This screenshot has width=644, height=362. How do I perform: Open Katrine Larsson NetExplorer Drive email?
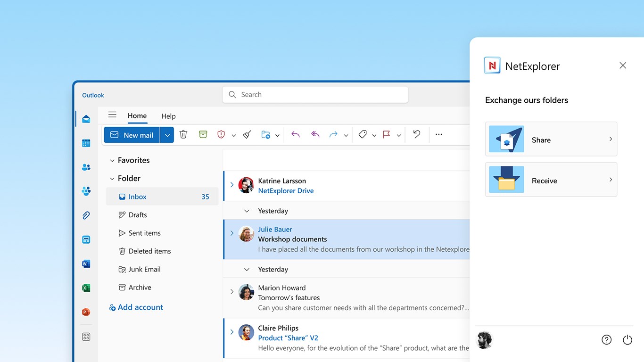[x=346, y=186]
